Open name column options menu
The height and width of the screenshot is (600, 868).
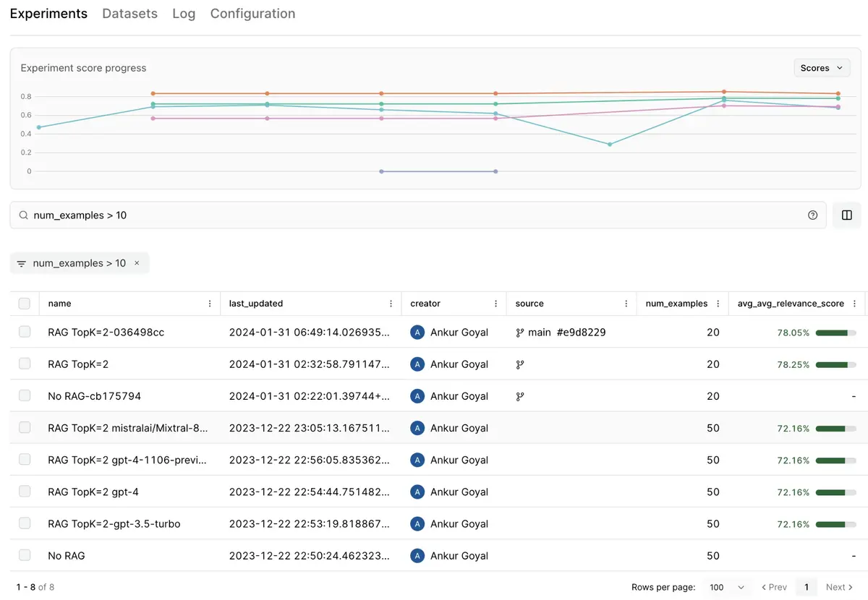click(210, 304)
